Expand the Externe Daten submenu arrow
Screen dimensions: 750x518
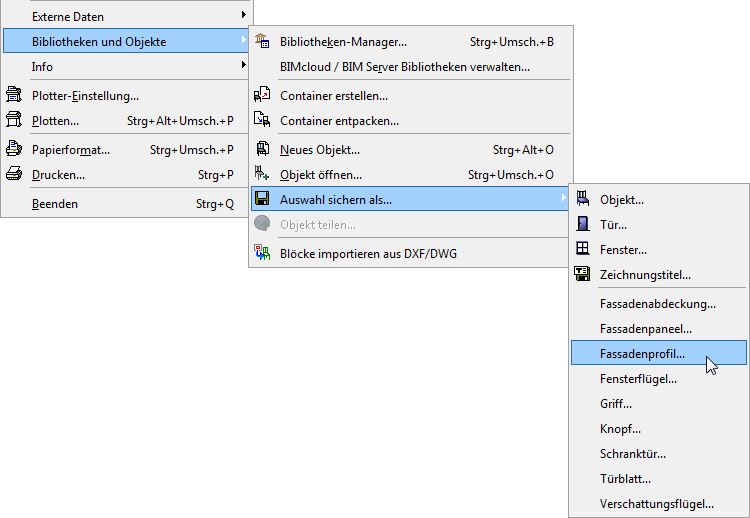[x=243, y=16]
